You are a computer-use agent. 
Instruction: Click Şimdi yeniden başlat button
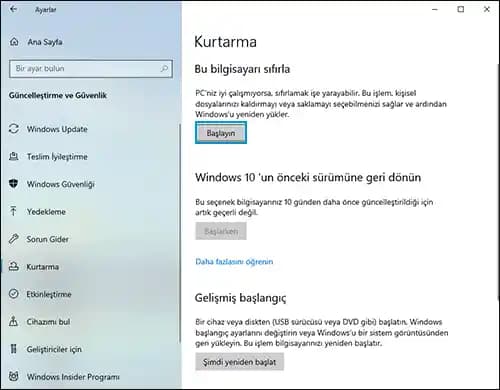[x=239, y=362]
